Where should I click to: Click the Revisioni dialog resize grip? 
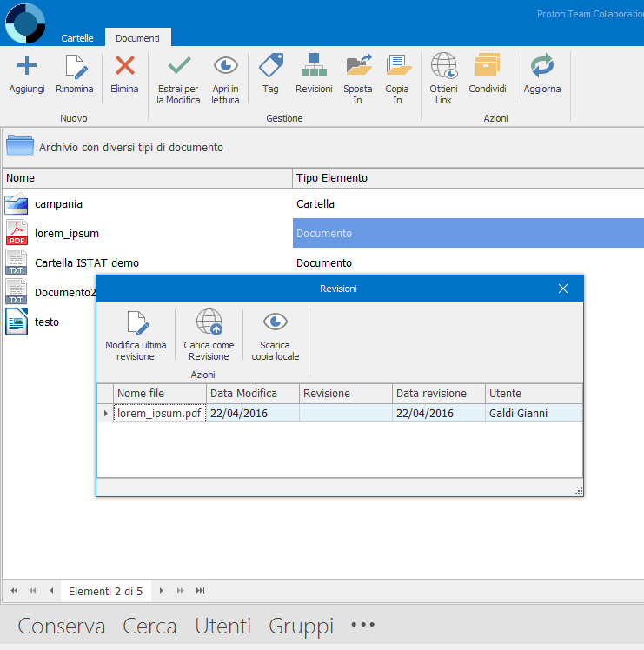click(x=579, y=491)
